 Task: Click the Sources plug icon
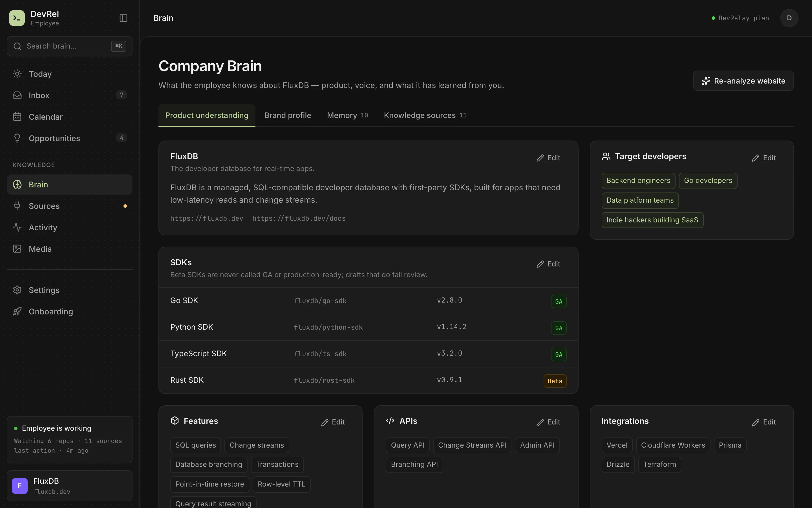[17, 206]
